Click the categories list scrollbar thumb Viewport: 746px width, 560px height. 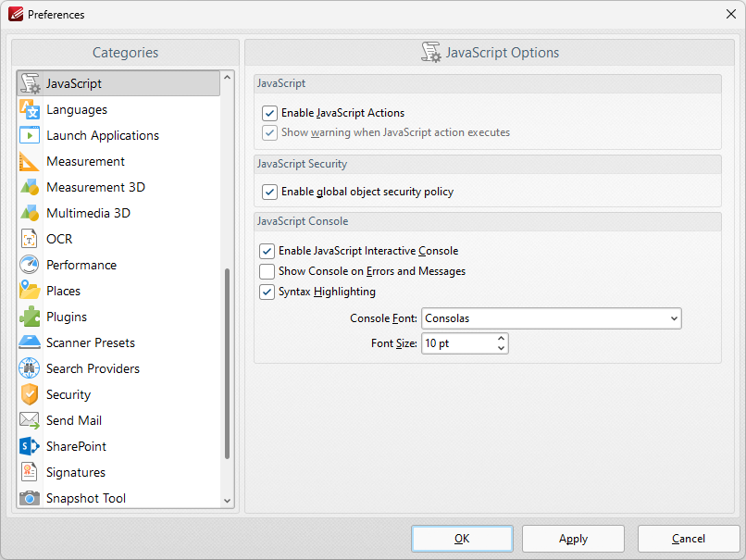pos(228,364)
